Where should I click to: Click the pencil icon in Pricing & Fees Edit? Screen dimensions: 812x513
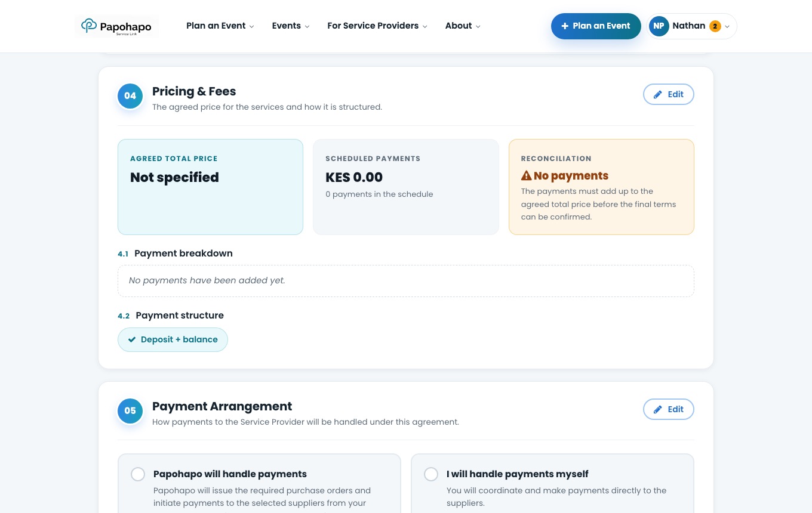coord(658,94)
